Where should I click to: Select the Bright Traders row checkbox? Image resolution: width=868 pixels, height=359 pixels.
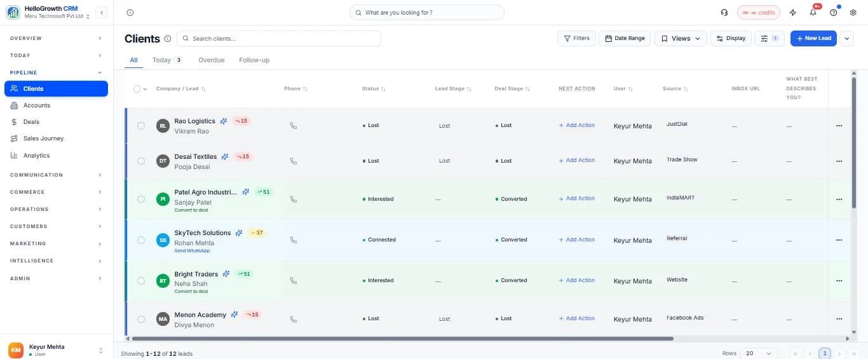click(x=141, y=281)
